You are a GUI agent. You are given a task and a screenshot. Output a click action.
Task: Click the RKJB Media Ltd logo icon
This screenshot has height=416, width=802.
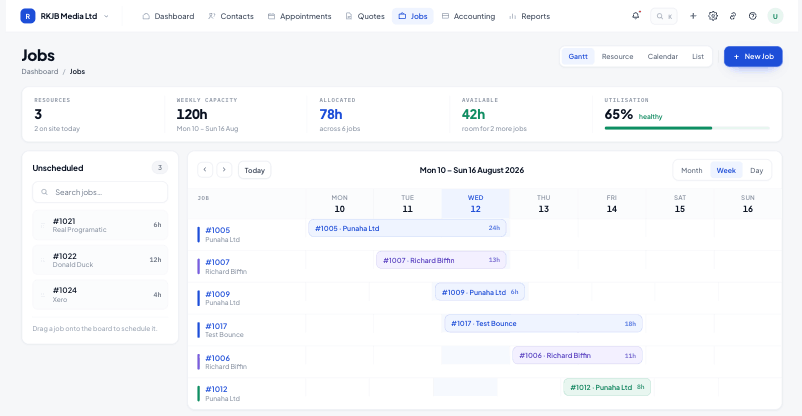tap(28, 16)
